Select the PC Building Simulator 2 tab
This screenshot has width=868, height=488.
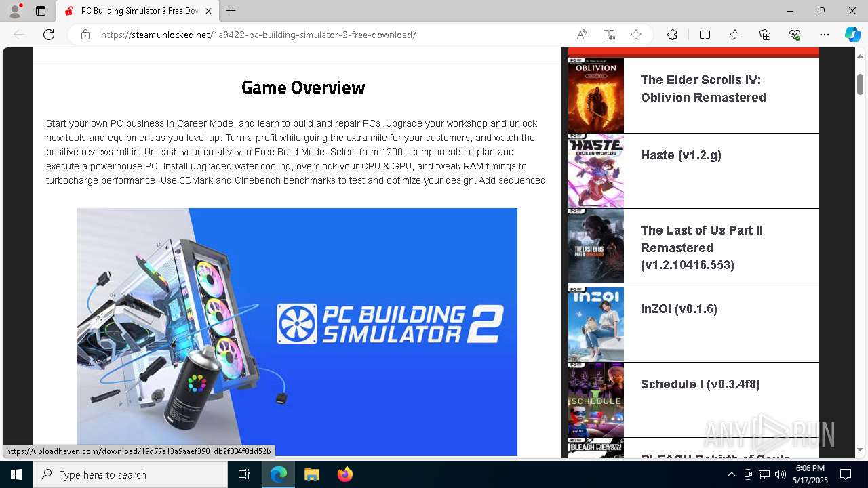point(138,11)
